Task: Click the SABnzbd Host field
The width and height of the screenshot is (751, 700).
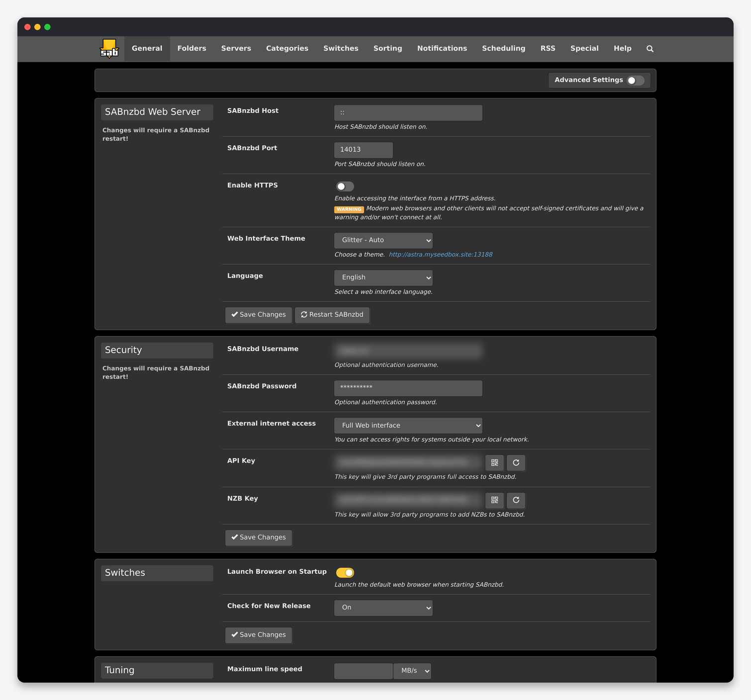Action: coord(408,113)
